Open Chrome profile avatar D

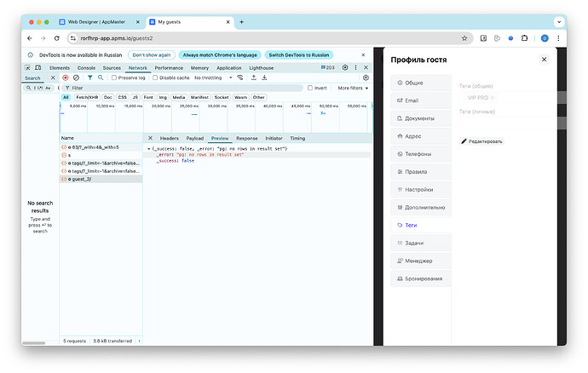point(545,38)
